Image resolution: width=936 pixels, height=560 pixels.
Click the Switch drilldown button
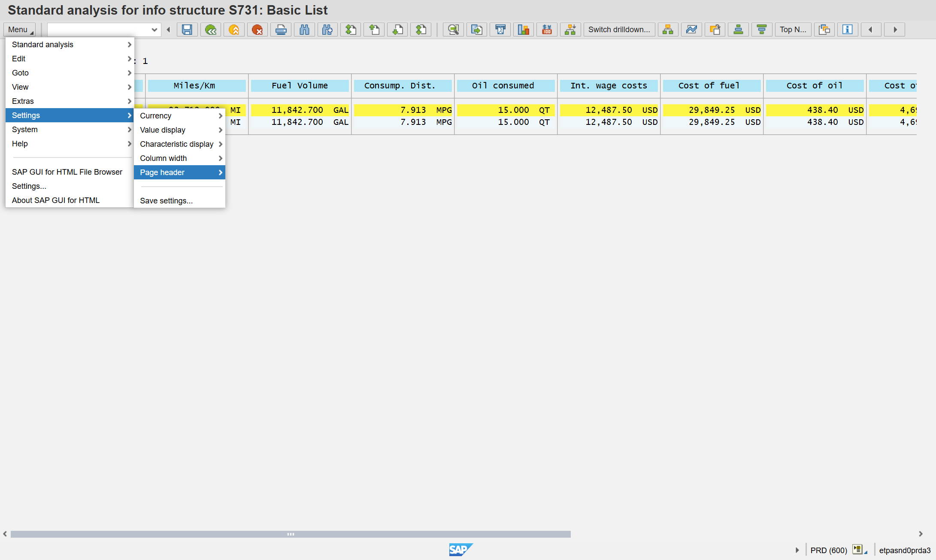[619, 30]
